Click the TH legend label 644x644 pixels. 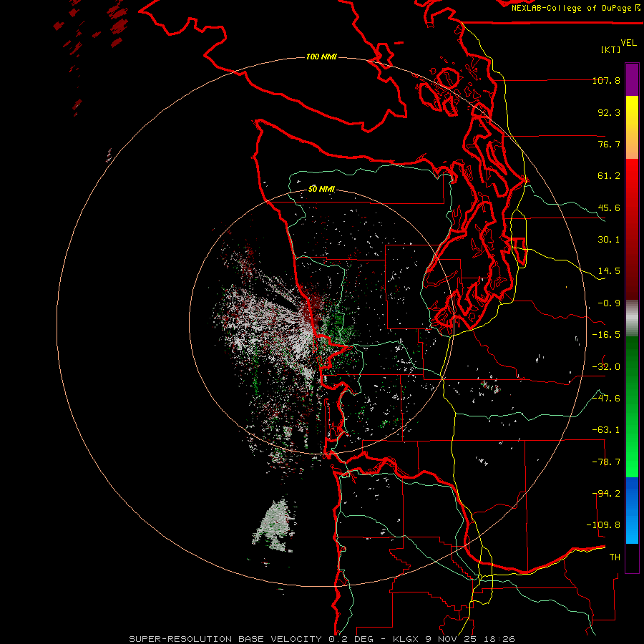(615, 557)
